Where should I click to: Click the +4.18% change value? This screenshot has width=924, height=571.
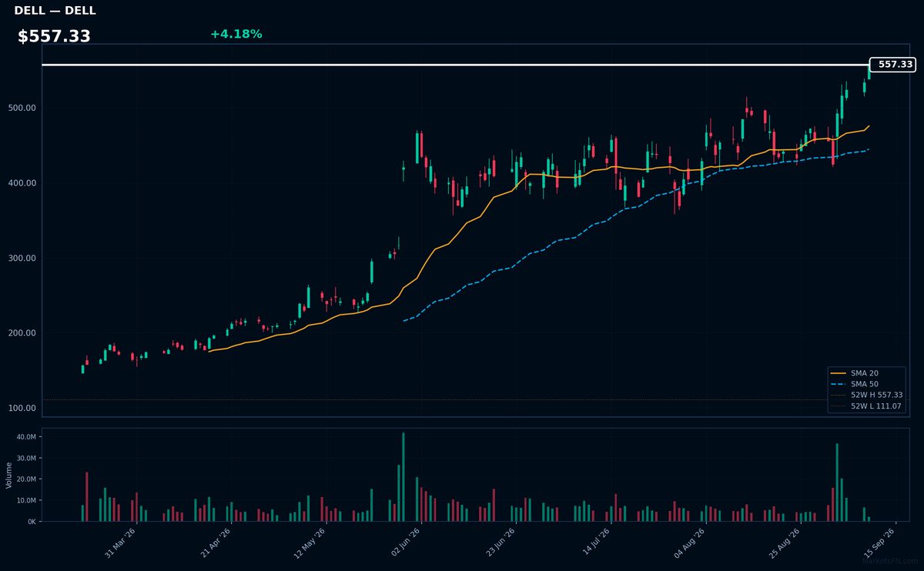tap(236, 34)
